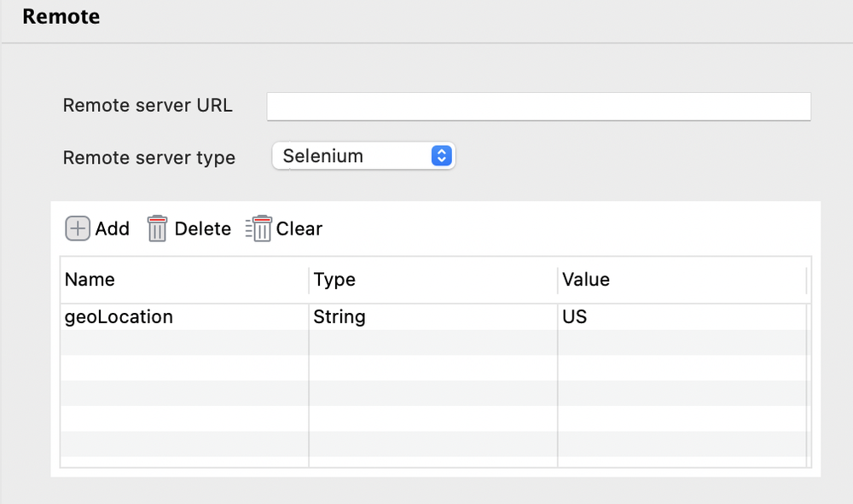Select the Add icon to insert a property
The height and width of the screenshot is (504, 853).
tap(77, 229)
